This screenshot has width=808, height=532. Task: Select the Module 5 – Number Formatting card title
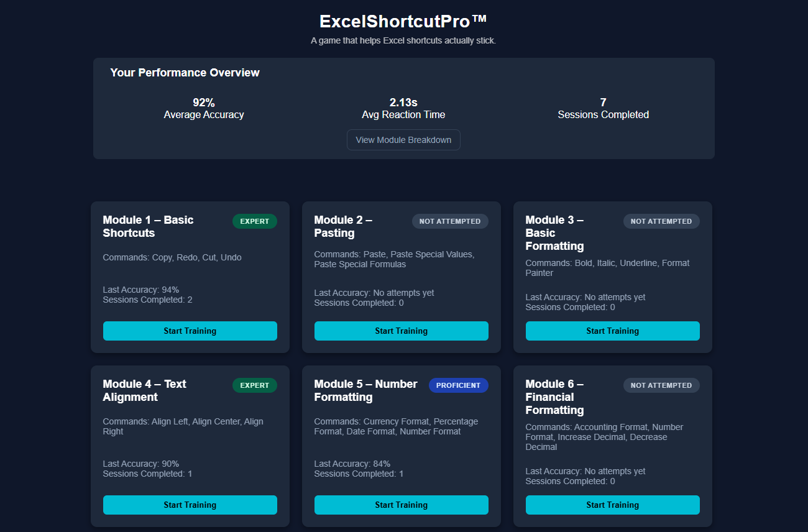(x=365, y=390)
